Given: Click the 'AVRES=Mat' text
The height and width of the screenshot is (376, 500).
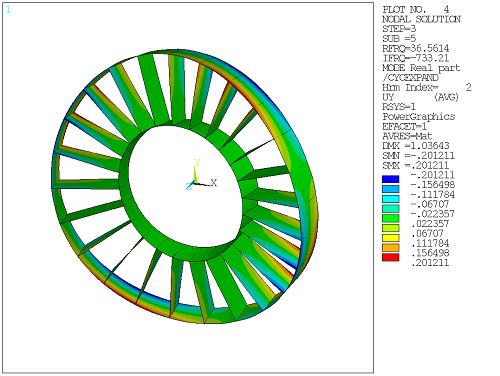Looking at the screenshot, I should pyautogui.click(x=407, y=136).
